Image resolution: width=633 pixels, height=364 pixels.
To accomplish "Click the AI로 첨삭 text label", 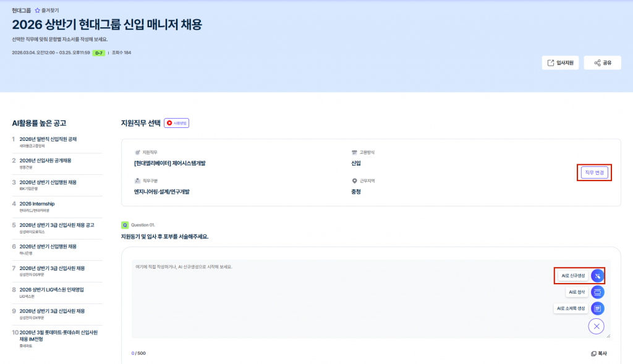I will (576, 292).
